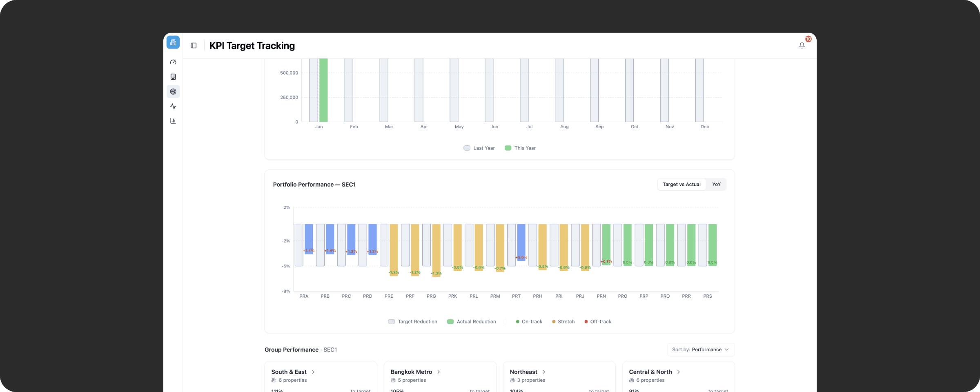Toggle the sidebar panel icon
The height and width of the screenshot is (392, 980).
point(194,46)
